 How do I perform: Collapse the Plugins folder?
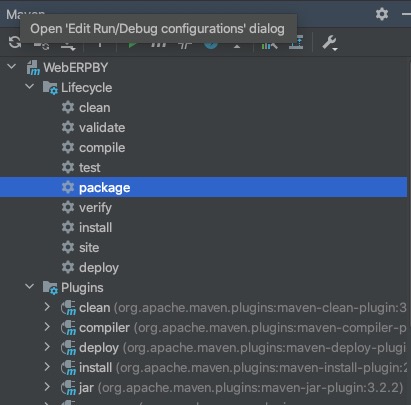click(x=30, y=286)
